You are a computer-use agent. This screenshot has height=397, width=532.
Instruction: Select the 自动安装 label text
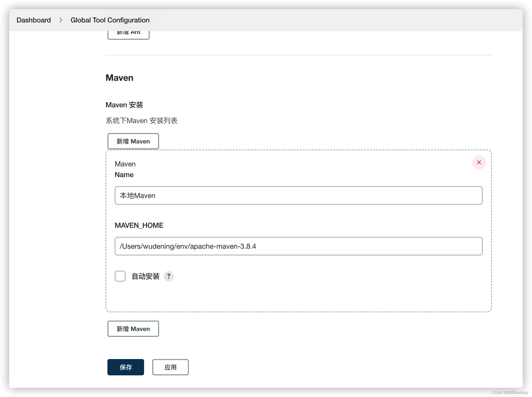[x=145, y=276]
